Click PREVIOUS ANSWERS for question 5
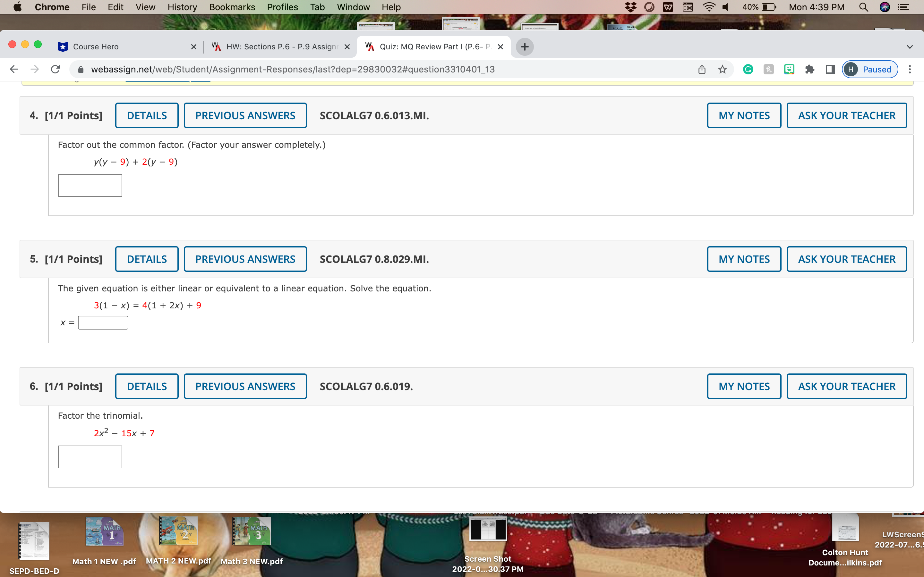This screenshot has height=577, width=924. pos(245,259)
